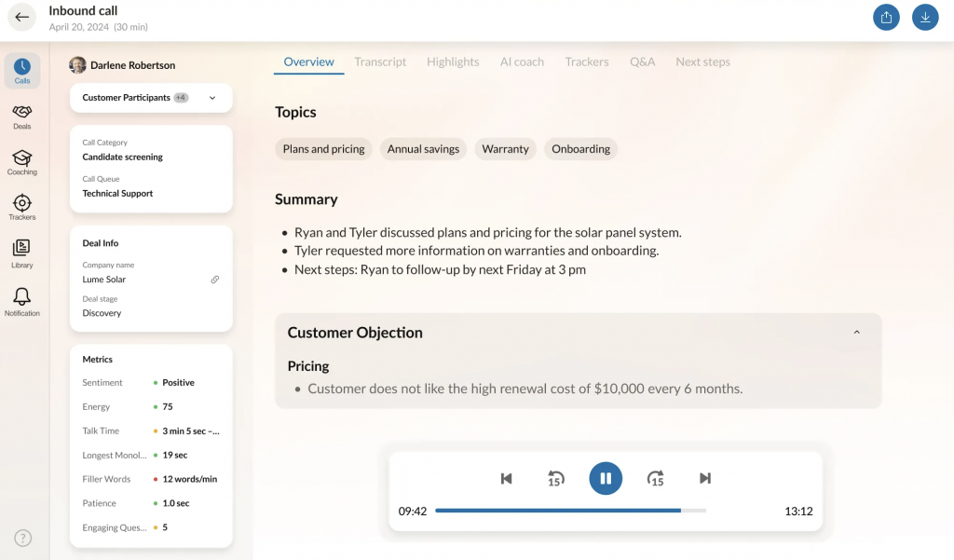
Task: Select the Coaching icon in the sidebar
Action: click(21, 160)
